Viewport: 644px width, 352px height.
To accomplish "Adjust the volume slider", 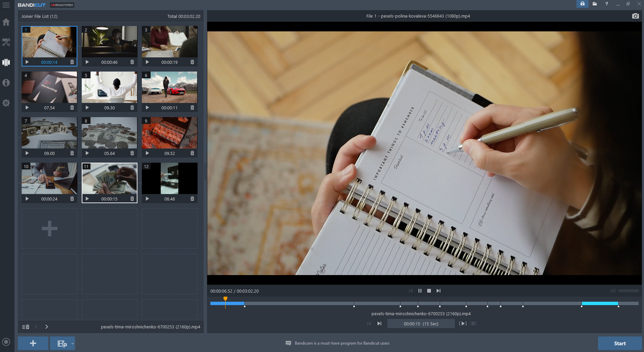I will tap(628, 291).
